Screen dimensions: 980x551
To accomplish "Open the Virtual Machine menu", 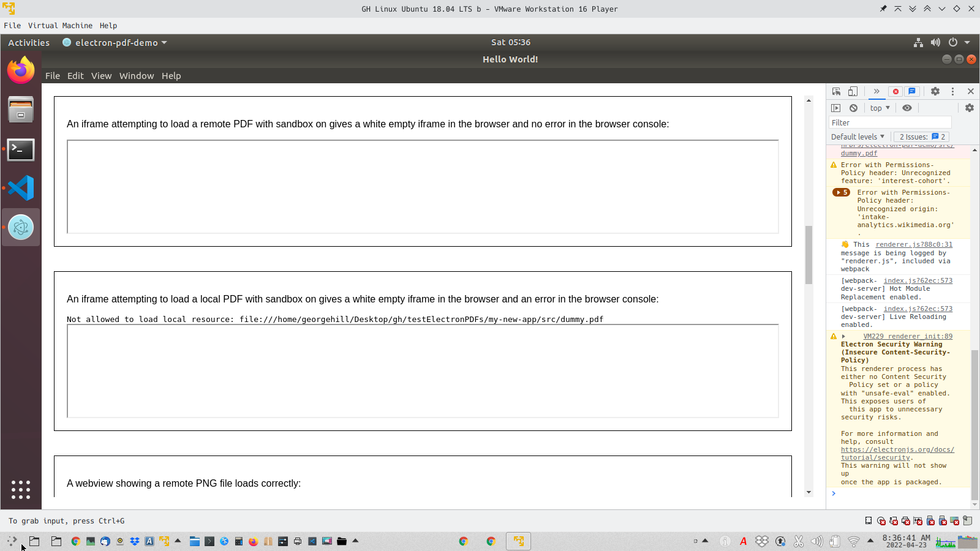I will tap(60, 25).
